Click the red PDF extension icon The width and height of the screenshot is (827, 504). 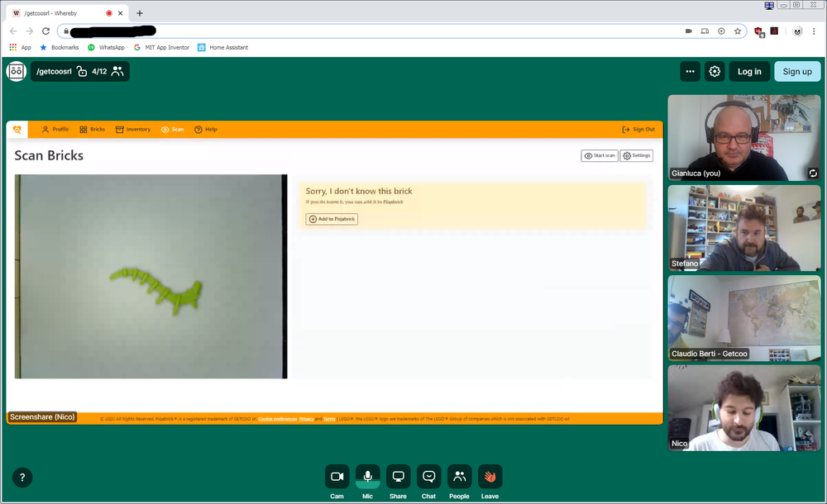pos(774,31)
